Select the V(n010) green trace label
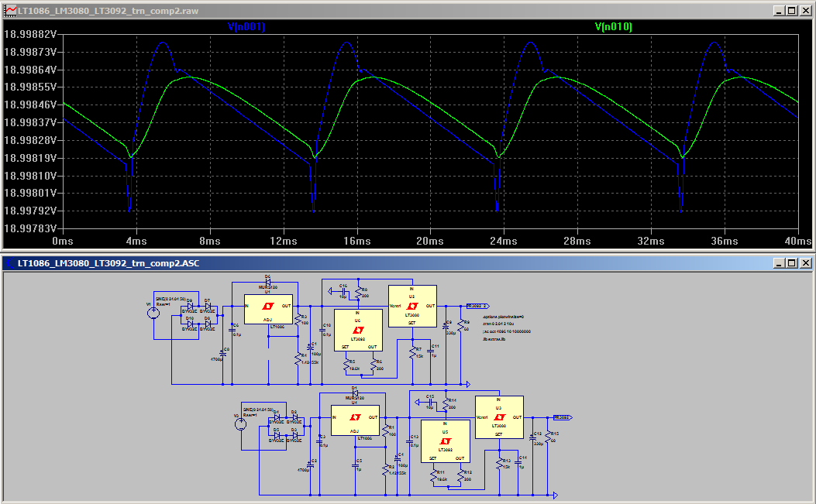The width and height of the screenshot is (816, 504). pos(614,26)
